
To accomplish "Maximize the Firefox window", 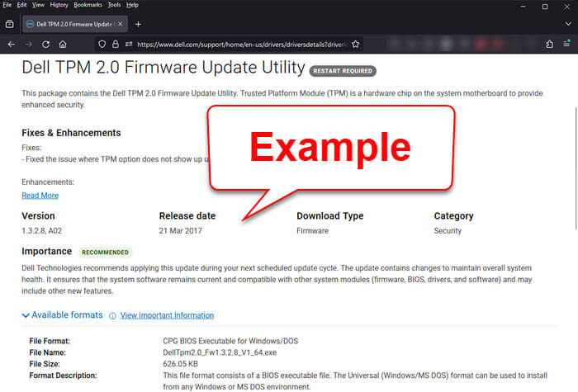I will click(545, 7).
